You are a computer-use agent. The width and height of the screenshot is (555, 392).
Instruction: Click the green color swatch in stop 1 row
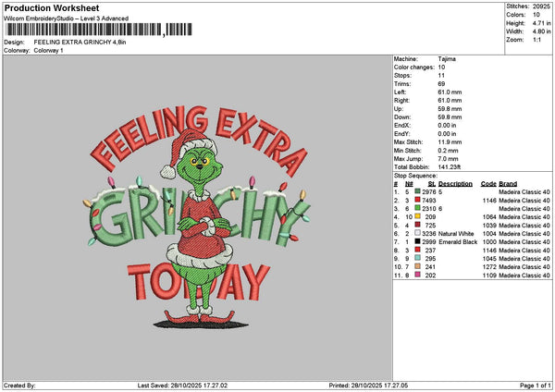(x=418, y=191)
